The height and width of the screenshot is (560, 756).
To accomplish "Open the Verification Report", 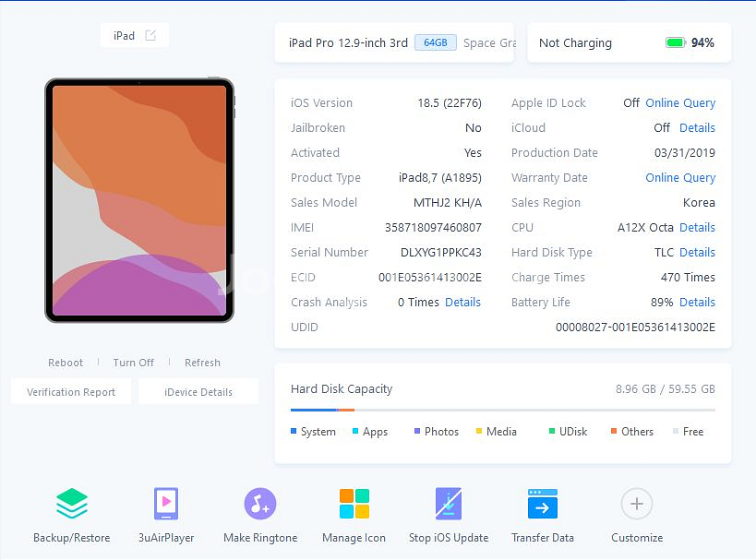I will [x=71, y=392].
